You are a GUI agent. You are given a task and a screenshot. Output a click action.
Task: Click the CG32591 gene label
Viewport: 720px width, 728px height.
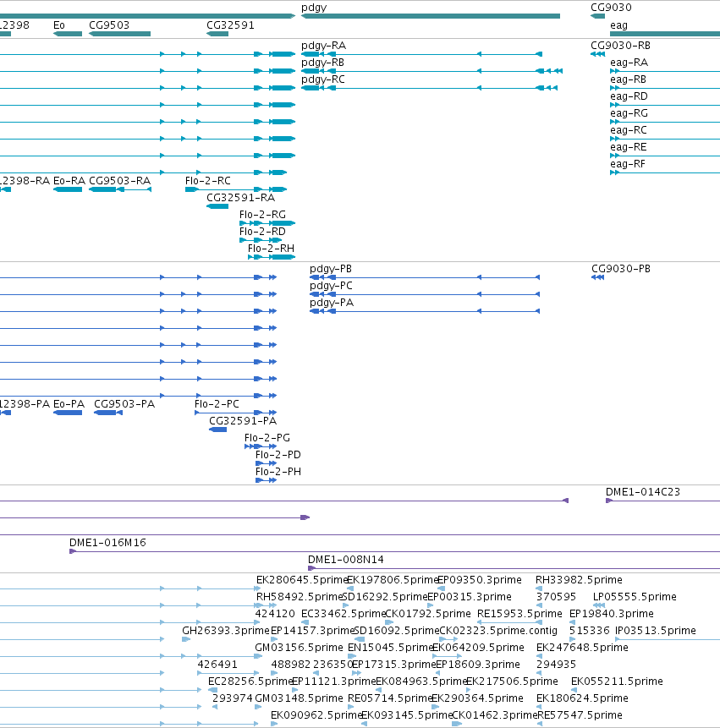tap(230, 25)
